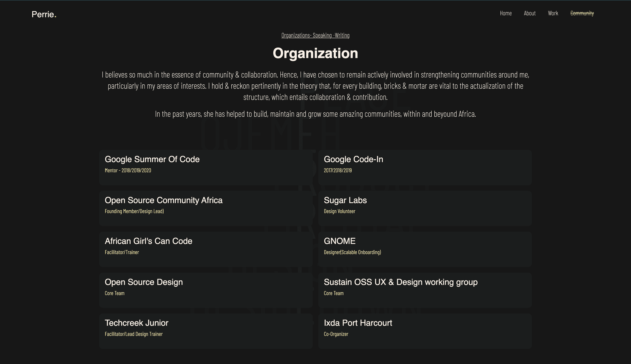Open the Google Code-In card

(x=425, y=168)
